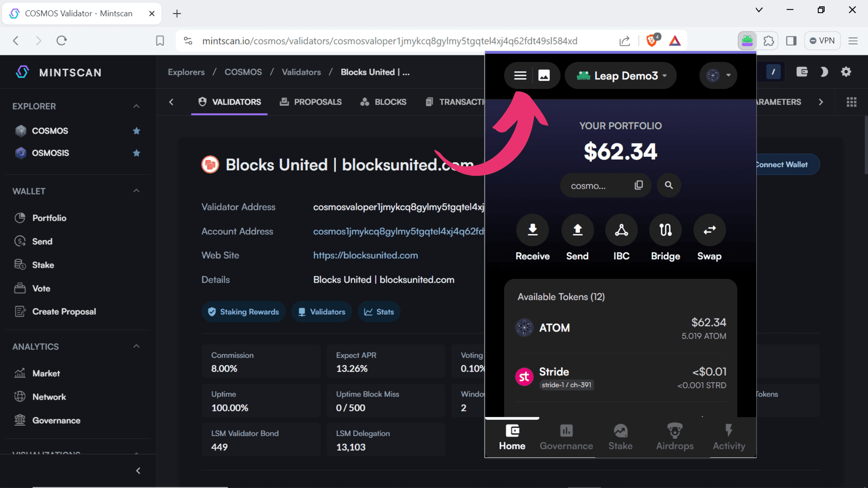Screen dimensions: 868x488
Task: Click the search icon in Leap portfolio
Action: pos(669,185)
